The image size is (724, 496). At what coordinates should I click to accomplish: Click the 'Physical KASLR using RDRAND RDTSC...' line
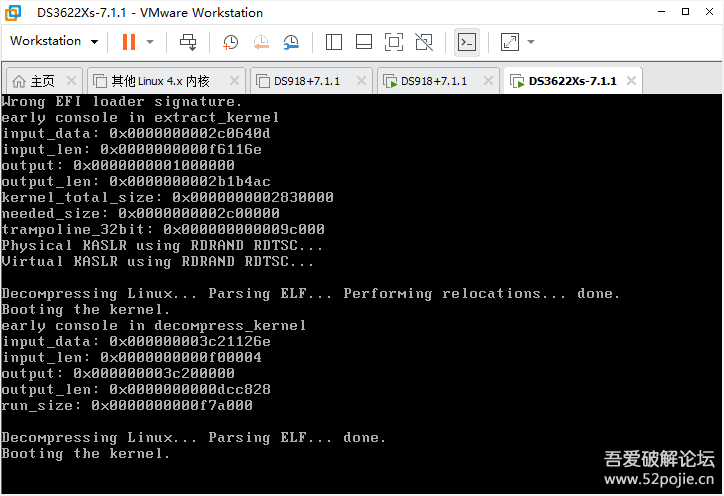tap(162, 245)
